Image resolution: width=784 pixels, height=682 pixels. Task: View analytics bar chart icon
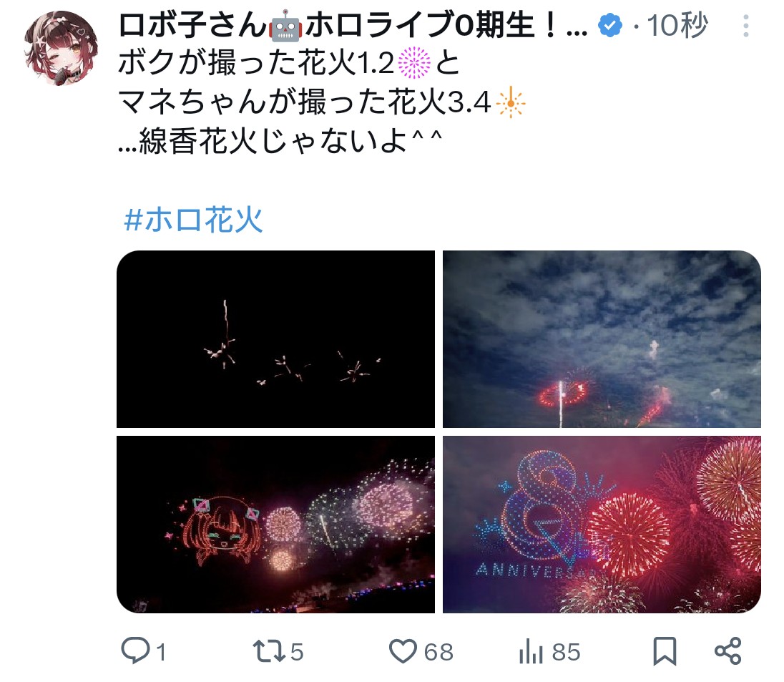coord(531,652)
